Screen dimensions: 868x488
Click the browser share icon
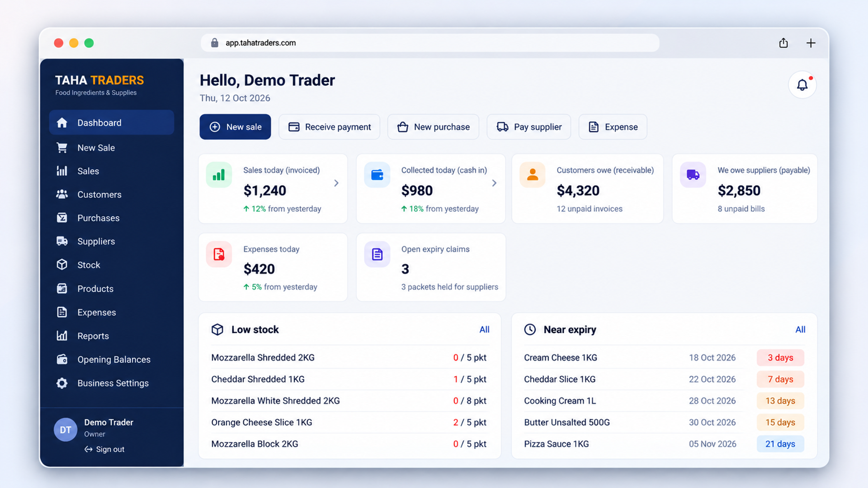pyautogui.click(x=783, y=43)
